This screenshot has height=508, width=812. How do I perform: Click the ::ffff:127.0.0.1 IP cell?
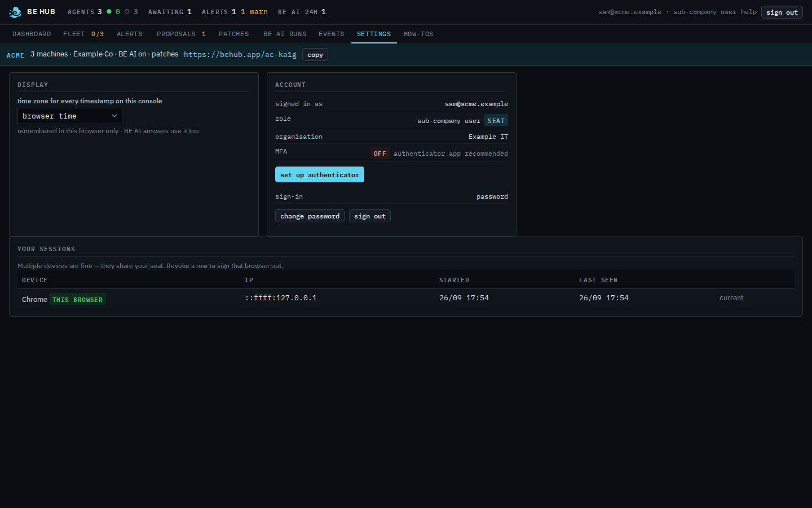pyautogui.click(x=281, y=297)
